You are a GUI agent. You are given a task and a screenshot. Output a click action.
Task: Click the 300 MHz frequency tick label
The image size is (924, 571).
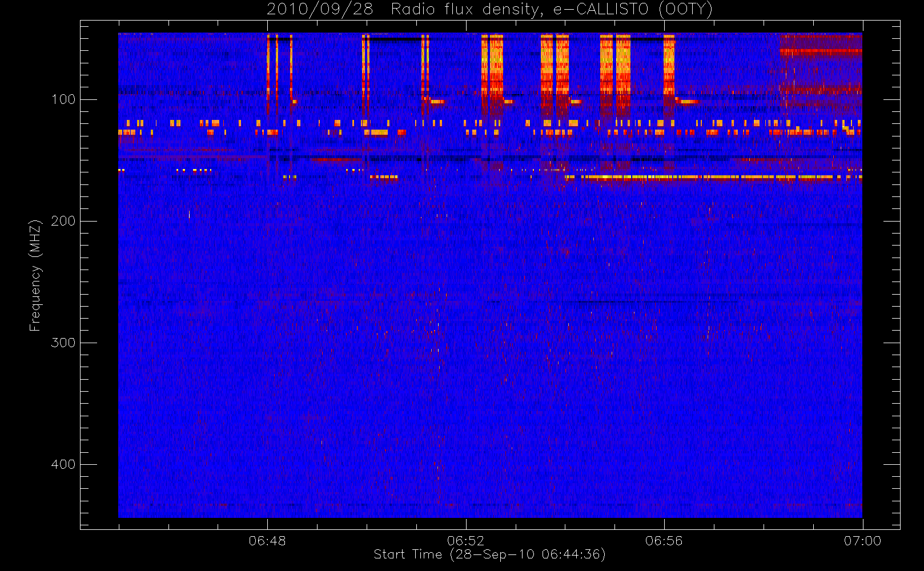63,343
